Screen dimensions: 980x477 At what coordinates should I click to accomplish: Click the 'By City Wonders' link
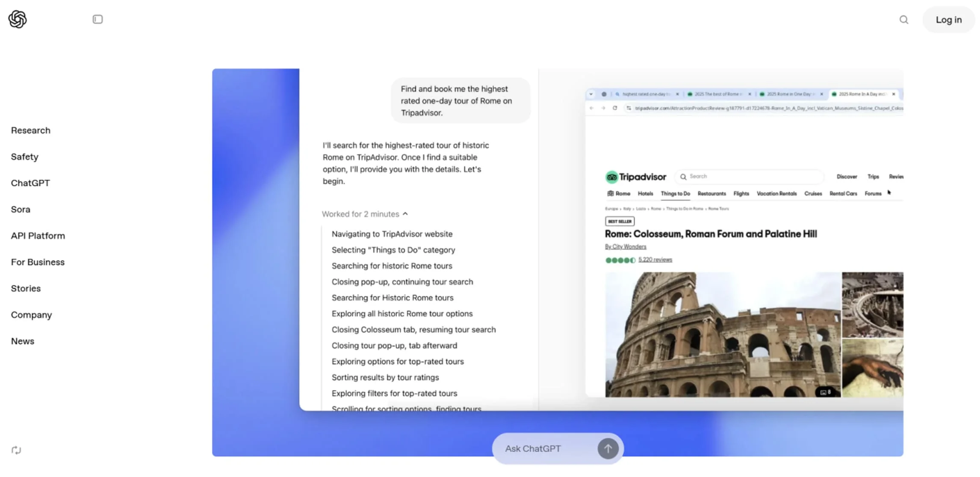tap(626, 246)
